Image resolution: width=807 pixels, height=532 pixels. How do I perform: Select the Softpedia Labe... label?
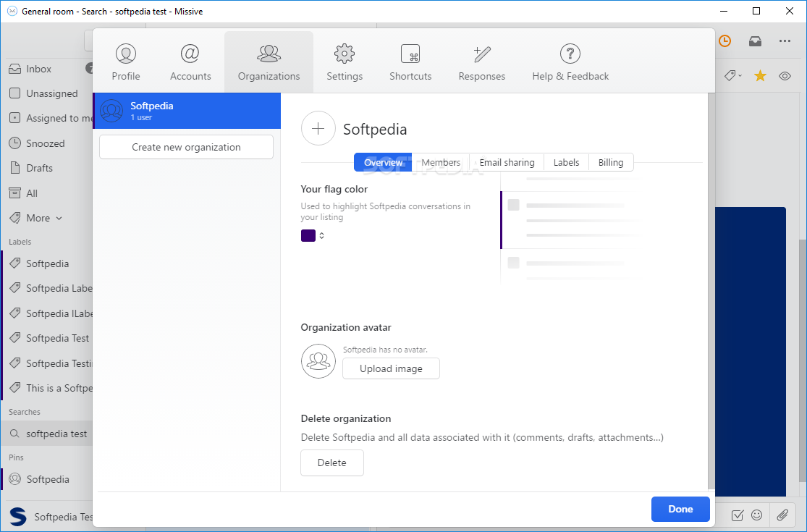point(47,288)
